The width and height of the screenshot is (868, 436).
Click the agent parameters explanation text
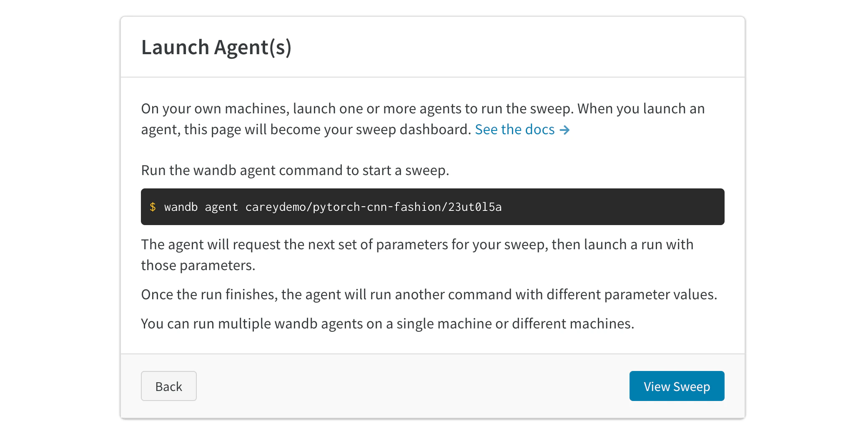tap(417, 254)
